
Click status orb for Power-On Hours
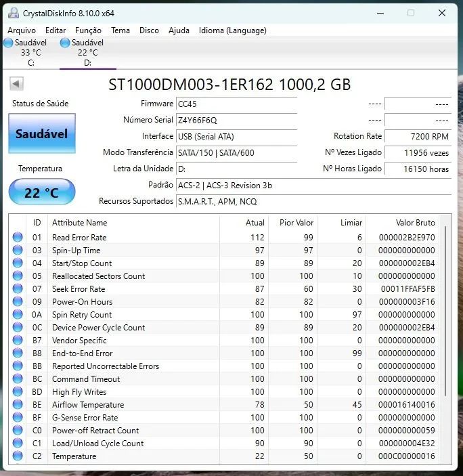[x=18, y=301]
